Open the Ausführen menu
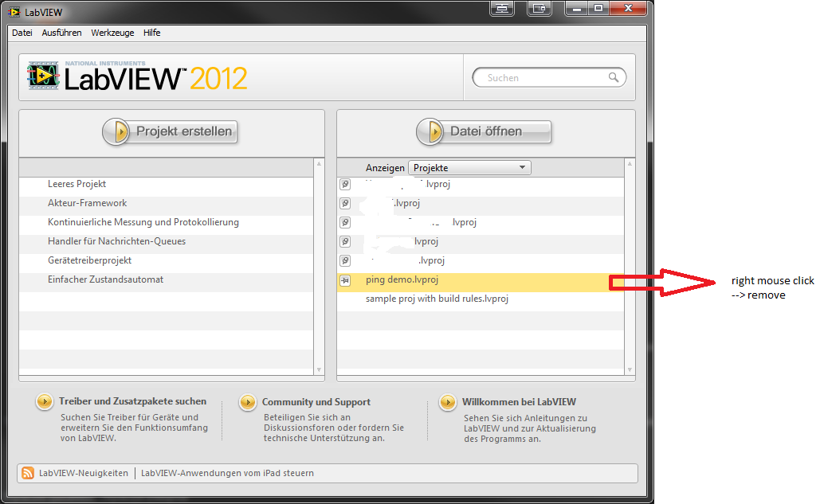824x504 pixels. point(61,33)
